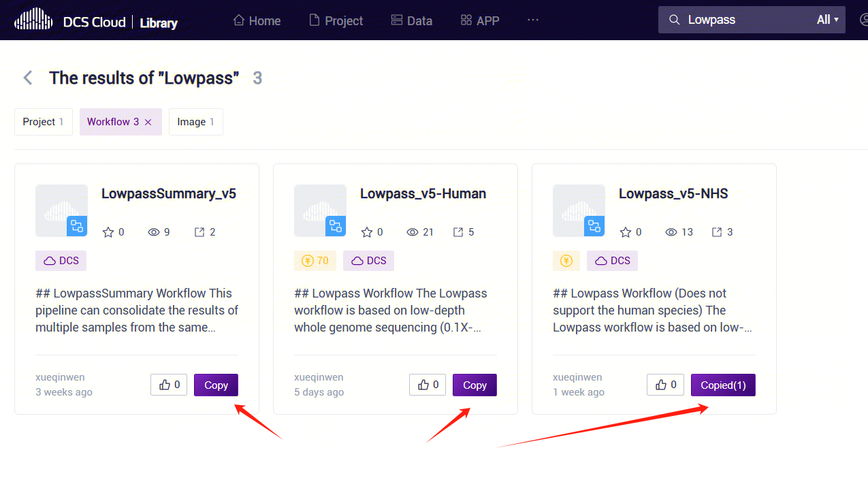
Task: Like the Lowpass_v5-Human workflow
Action: [x=428, y=385]
